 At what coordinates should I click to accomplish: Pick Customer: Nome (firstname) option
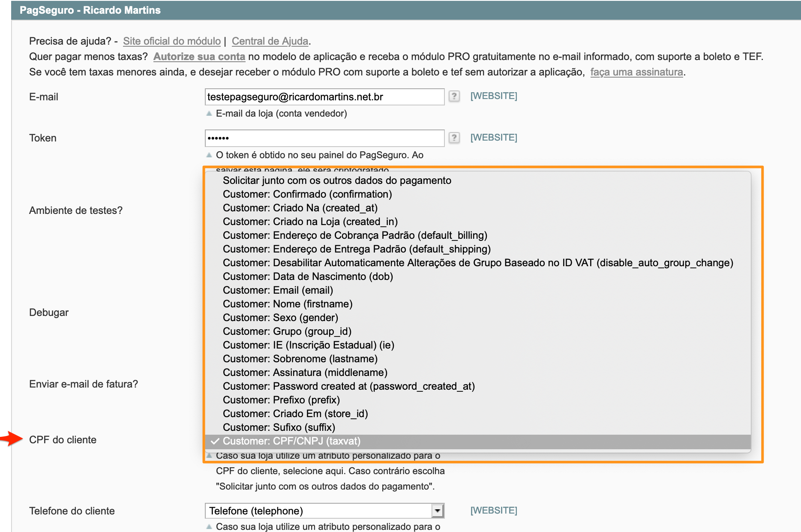(478, 304)
